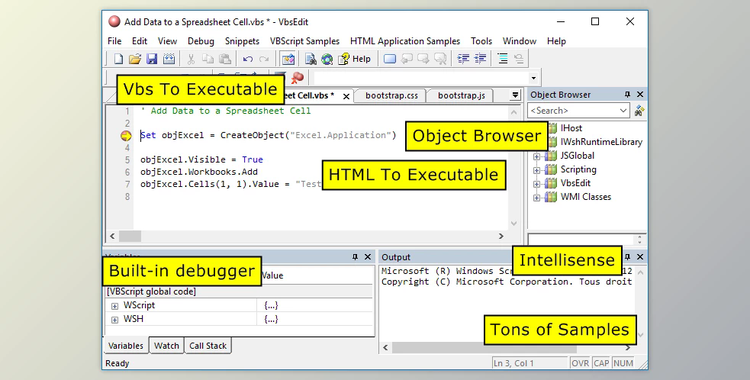The height and width of the screenshot is (380, 750).
Task: Pin the Object Browser panel
Action: pos(628,95)
